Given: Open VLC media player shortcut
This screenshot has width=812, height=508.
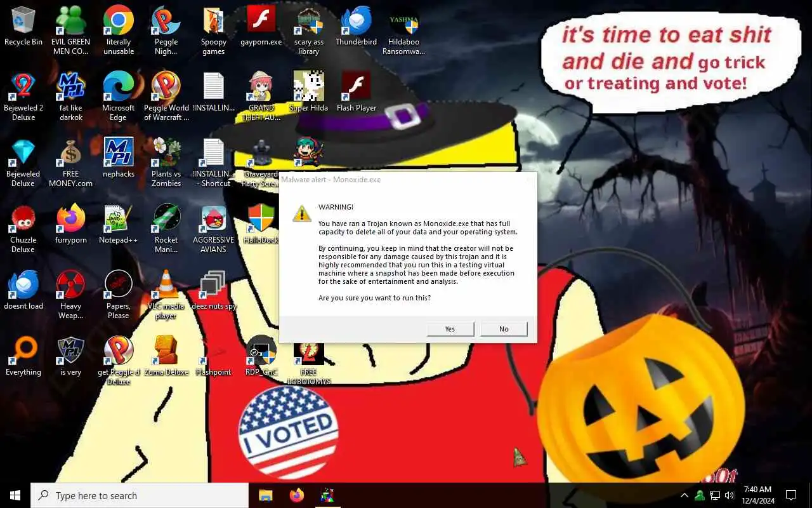Looking at the screenshot, I should (x=166, y=295).
